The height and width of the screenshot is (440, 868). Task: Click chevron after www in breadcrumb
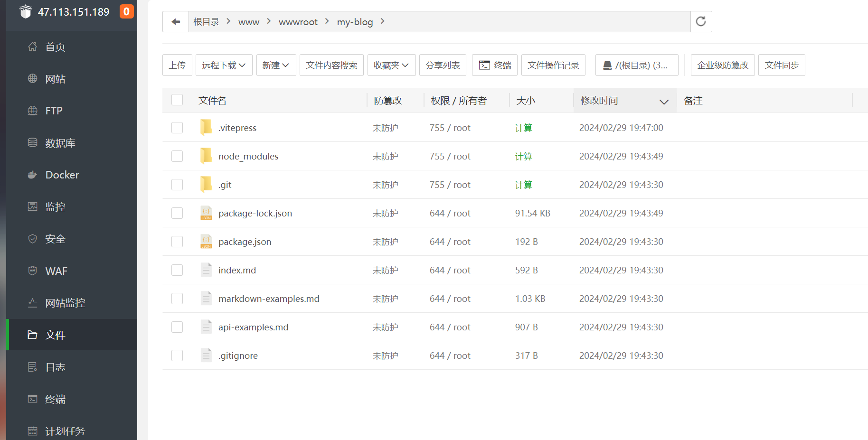pyautogui.click(x=269, y=21)
